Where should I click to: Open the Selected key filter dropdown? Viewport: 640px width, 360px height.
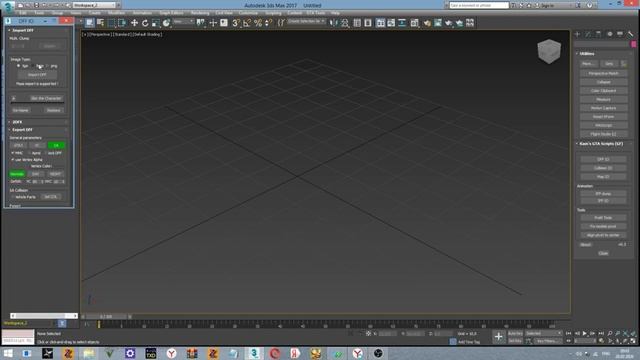[543, 333]
